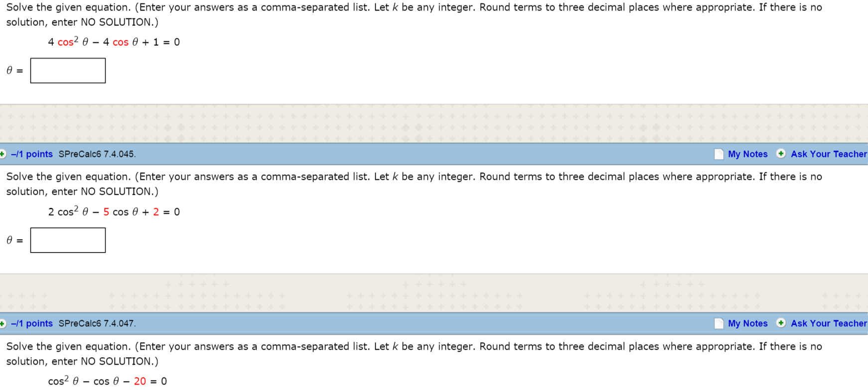The width and height of the screenshot is (868, 390).
Task: Click the equation 2 cos² θ − 5 cos θ + 2 = 0
Action: [114, 211]
